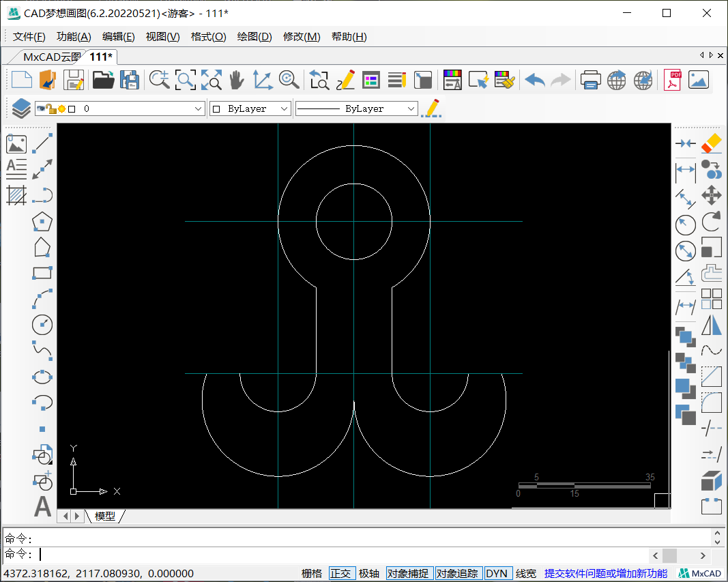Image resolution: width=728 pixels, height=582 pixels.
Task: Expand the layer 0 dropdown
Action: [x=199, y=108]
